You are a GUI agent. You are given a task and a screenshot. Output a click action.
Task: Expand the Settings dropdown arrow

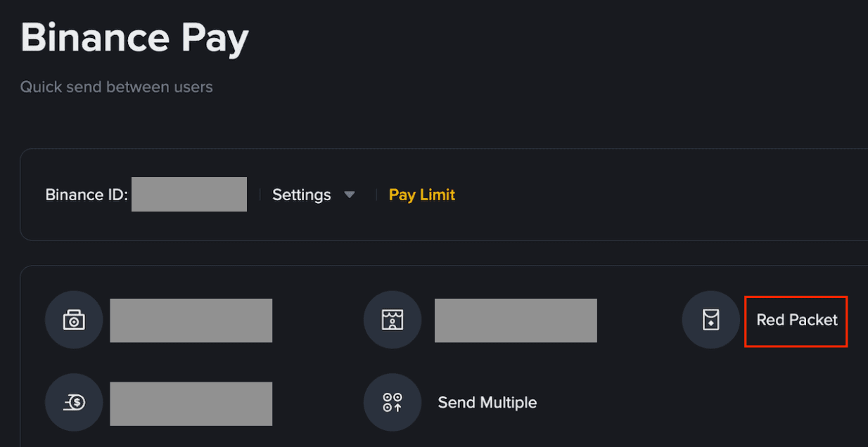[350, 195]
